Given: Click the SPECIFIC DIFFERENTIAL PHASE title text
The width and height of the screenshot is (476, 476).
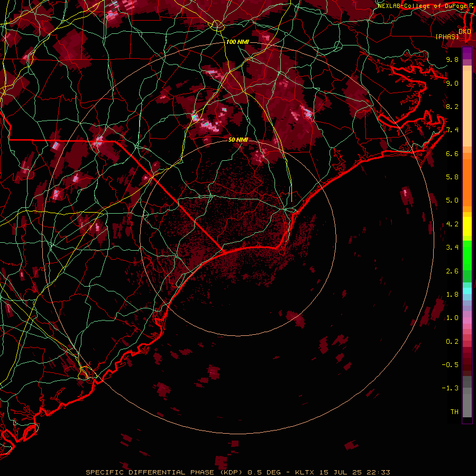Looking at the screenshot, I should (150, 472).
